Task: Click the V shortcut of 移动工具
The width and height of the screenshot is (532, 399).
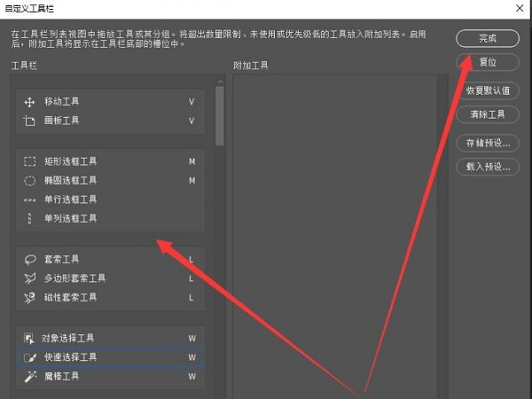Action: [192, 102]
